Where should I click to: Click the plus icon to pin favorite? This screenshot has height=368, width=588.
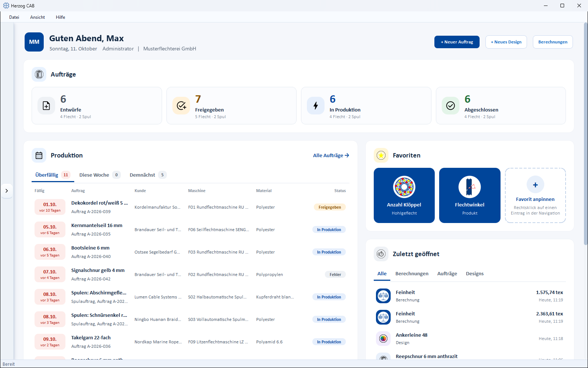point(535,185)
